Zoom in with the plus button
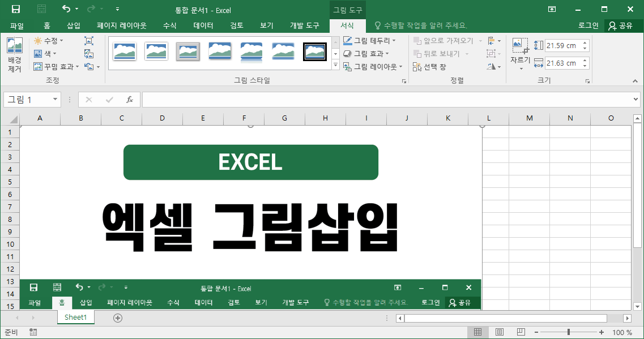Image resolution: width=644 pixels, height=339 pixels. click(602, 332)
